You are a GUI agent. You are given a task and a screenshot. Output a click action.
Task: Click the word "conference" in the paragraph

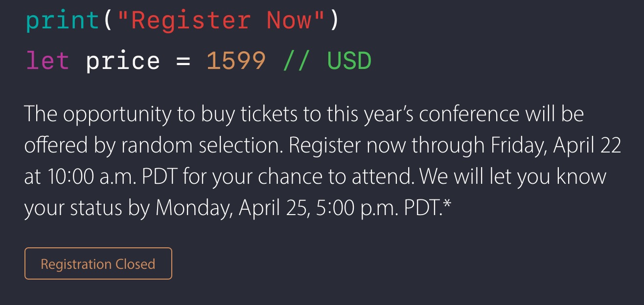click(469, 114)
